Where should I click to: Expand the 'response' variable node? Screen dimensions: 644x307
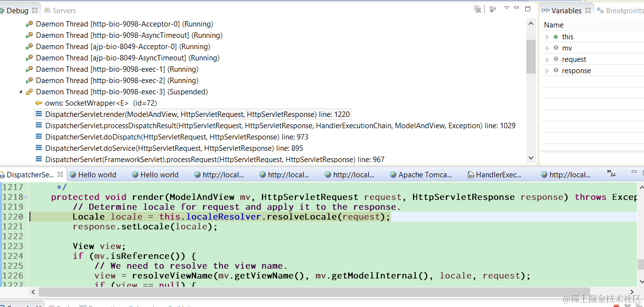pyautogui.click(x=547, y=71)
